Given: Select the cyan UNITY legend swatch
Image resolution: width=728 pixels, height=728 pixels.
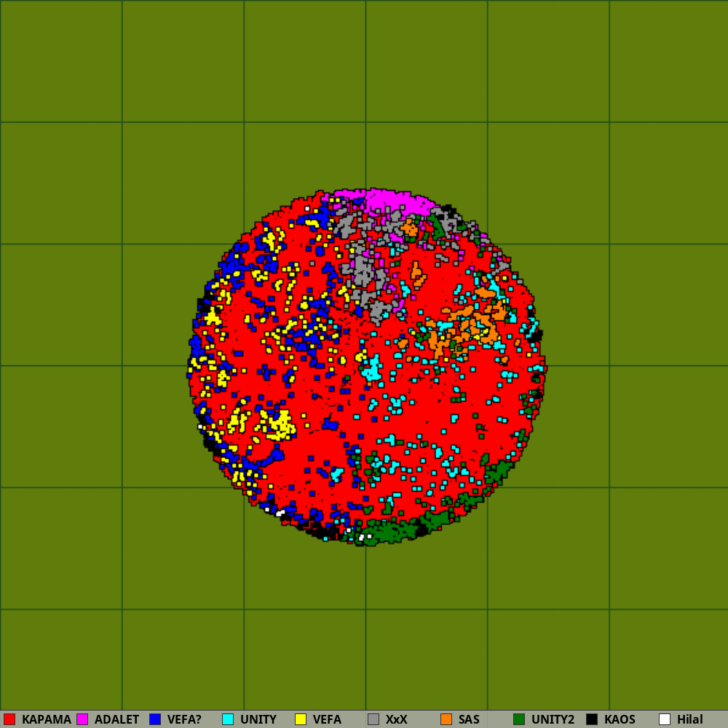Looking at the screenshot, I should tap(228, 719).
